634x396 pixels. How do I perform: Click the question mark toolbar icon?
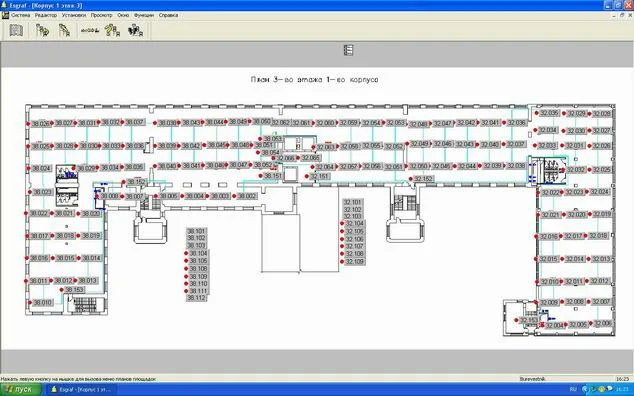point(112,31)
